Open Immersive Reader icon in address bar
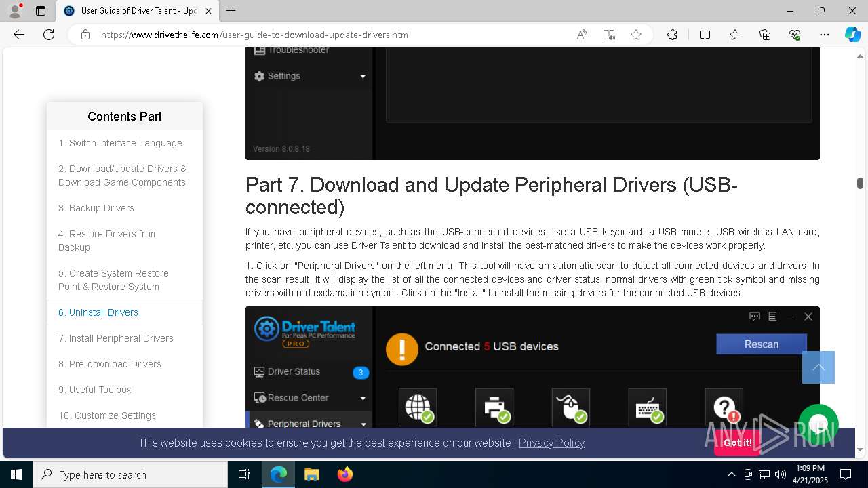 609,35
